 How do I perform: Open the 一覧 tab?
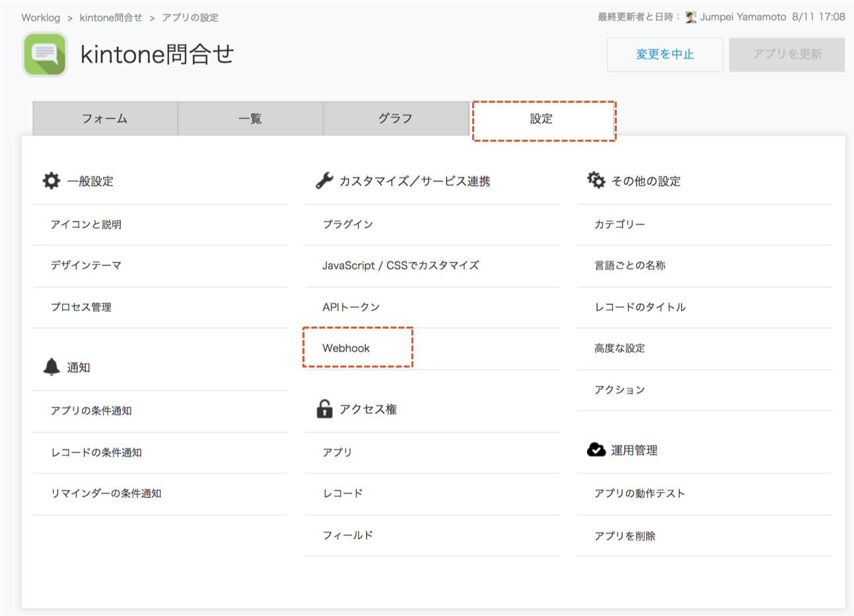coord(250,119)
